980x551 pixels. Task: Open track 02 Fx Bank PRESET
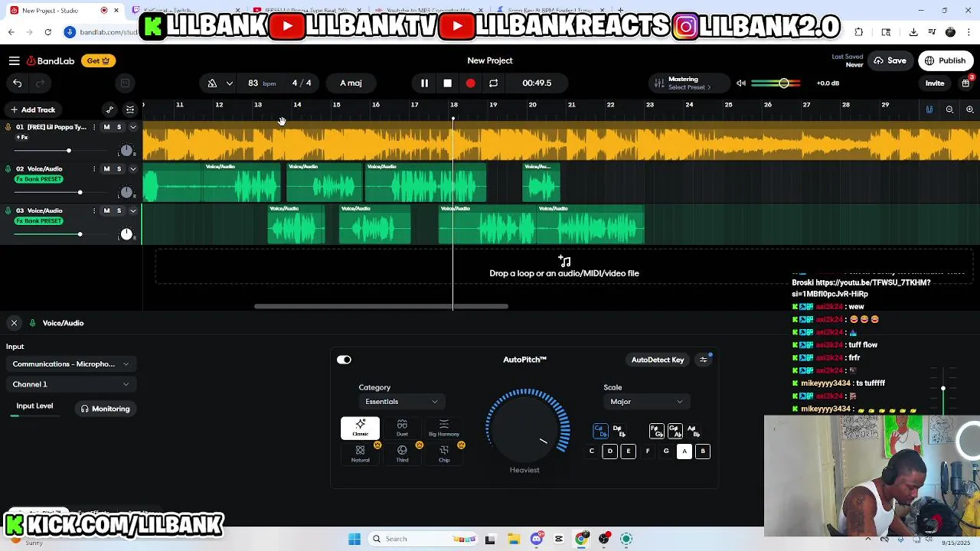point(39,179)
